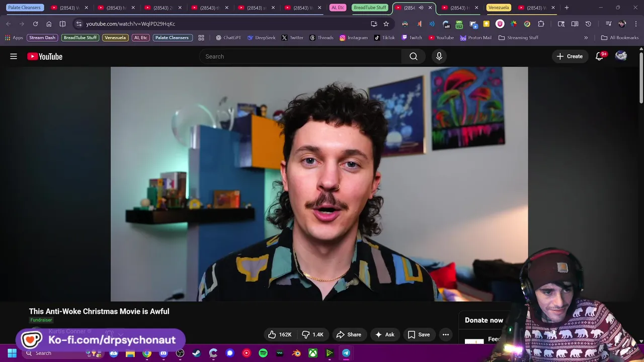
Task: Open Telegram from the taskbar
Action: click(346, 353)
